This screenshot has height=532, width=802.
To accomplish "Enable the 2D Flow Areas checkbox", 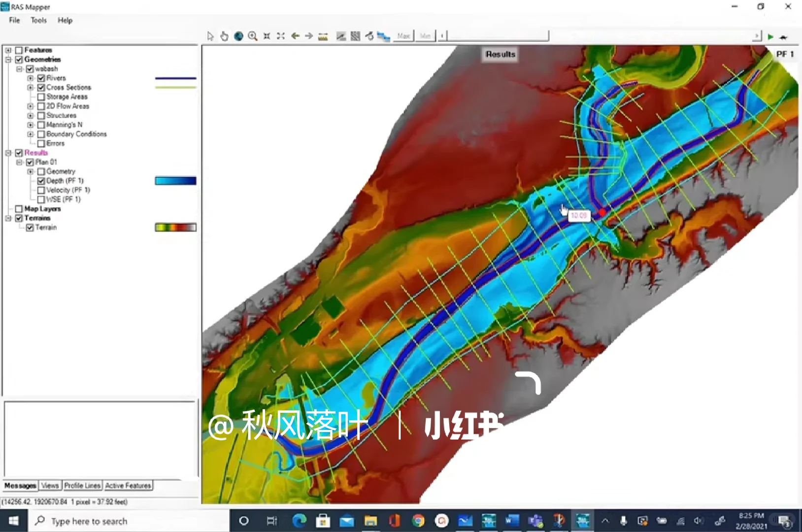I will (41, 106).
